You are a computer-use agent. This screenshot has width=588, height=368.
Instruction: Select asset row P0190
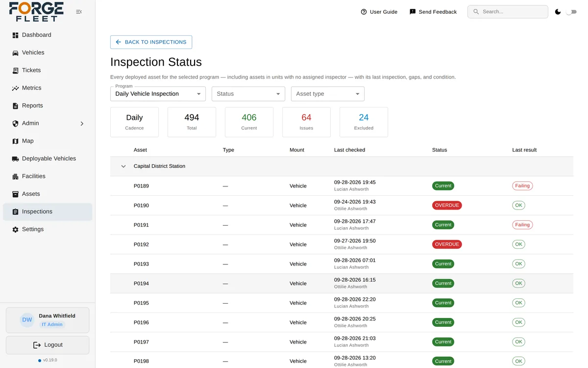[342, 206]
